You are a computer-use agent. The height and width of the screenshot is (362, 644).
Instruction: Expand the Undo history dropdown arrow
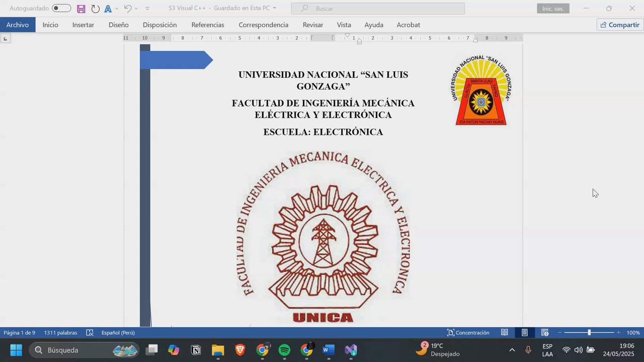coord(136,9)
